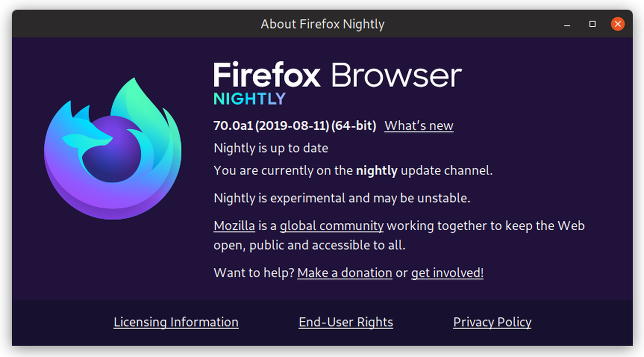Minimize the About Firefox Nightly window
Image resolution: width=644 pixels, height=357 pixels.
[x=567, y=24]
